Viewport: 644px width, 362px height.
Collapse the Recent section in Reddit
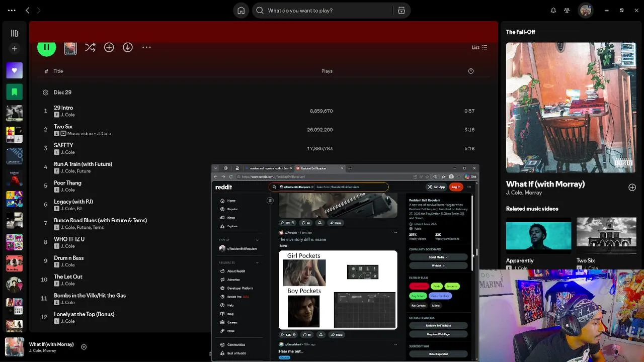(257, 240)
